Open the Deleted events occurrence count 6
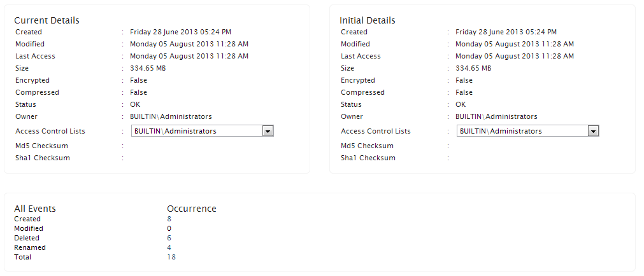The height and width of the screenshot is (276, 644). click(x=169, y=238)
